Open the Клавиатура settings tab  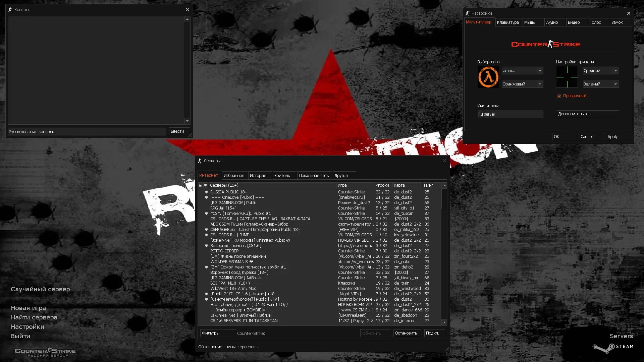tap(507, 22)
